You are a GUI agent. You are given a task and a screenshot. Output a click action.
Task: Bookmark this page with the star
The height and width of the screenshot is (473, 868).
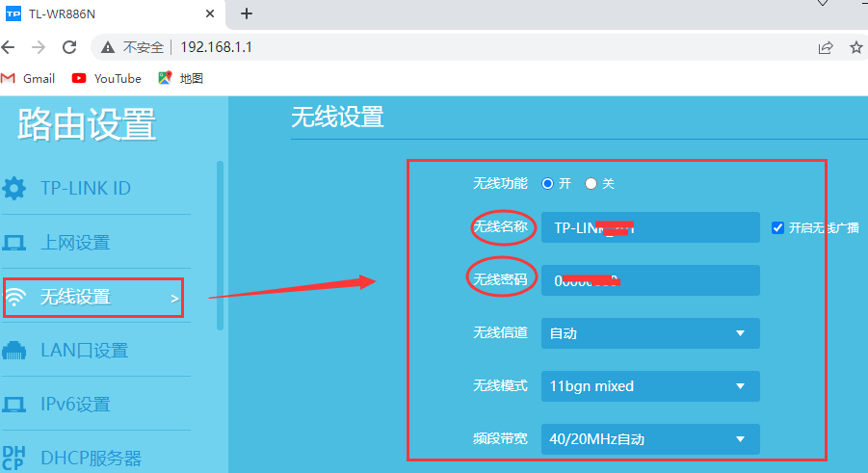[x=856, y=47]
